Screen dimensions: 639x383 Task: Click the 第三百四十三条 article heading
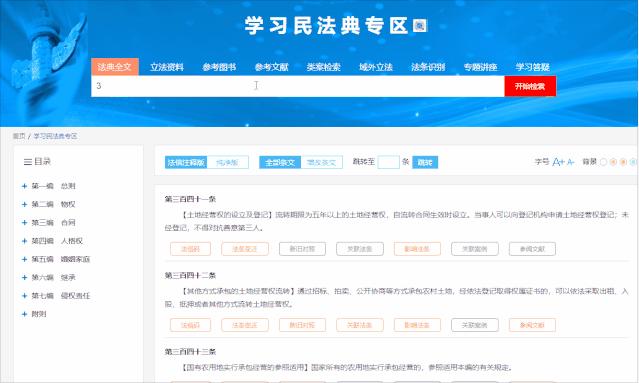[190, 352]
